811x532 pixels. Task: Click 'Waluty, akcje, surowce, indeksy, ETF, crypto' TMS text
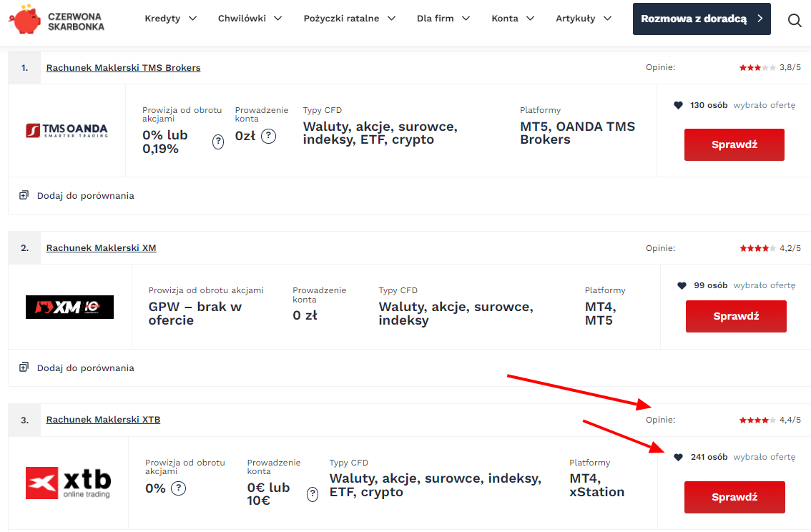pyautogui.click(x=380, y=133)
